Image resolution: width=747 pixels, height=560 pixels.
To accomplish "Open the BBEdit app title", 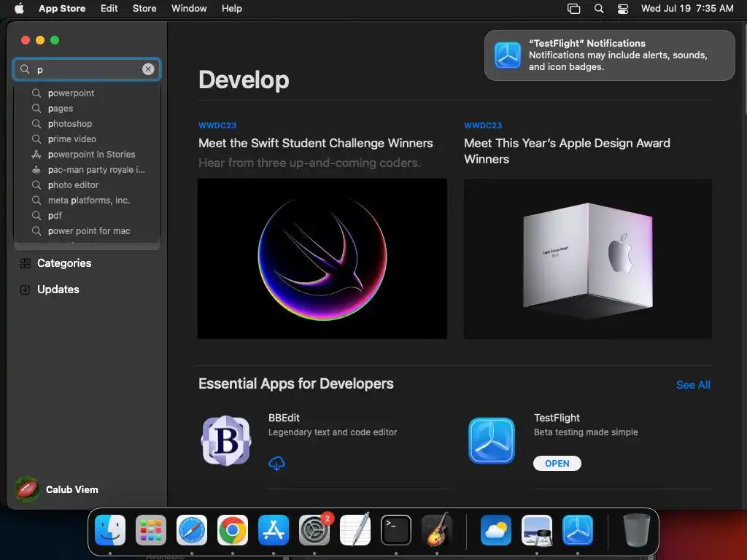I will coord(284,418).
